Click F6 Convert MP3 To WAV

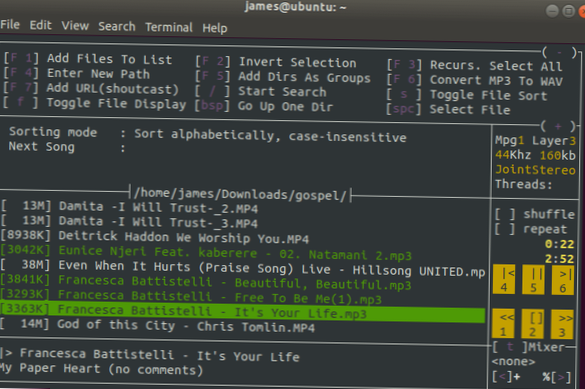click(x=475, y=80)
